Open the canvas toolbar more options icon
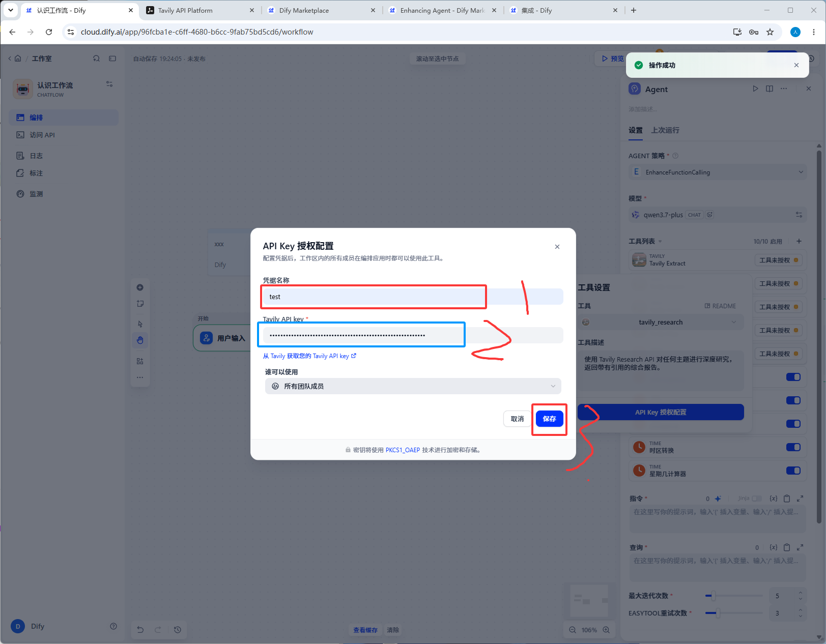Image resolution: width=826 pixels, height=644 pixels. click(140, 377)
